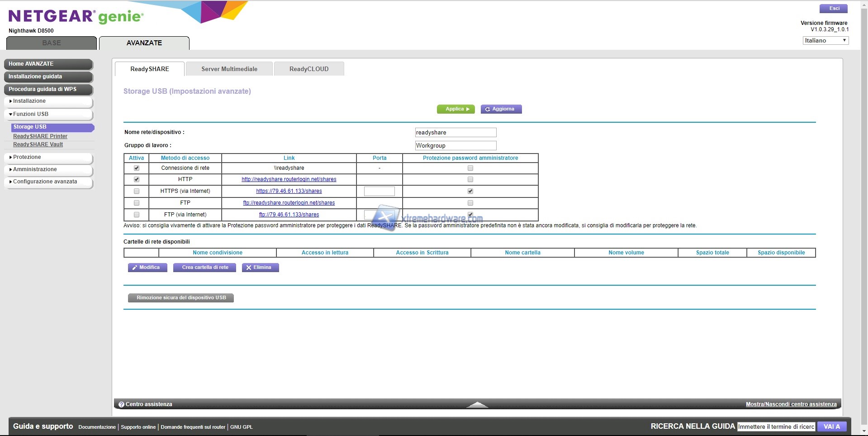Viewport: 868px width, 436px height.
Task: Open the ReadySHARE Vault sidebar link
Action: (x=38, y=144)
